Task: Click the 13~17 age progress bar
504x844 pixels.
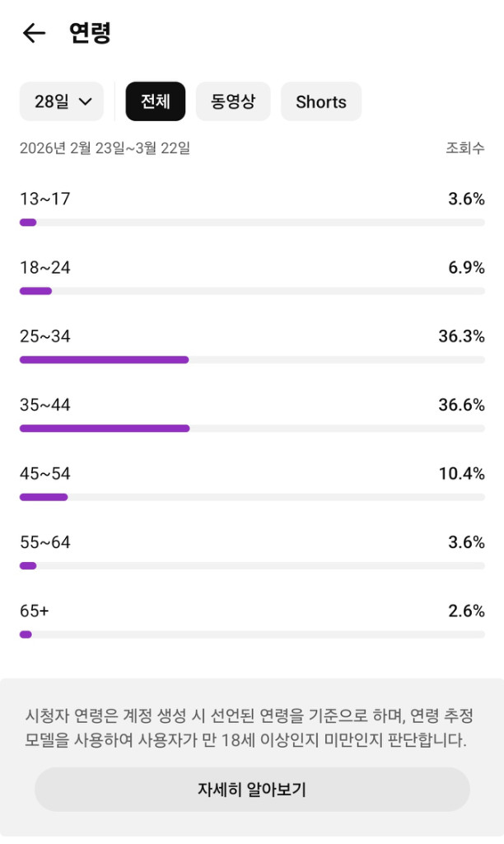Action: 252,223
